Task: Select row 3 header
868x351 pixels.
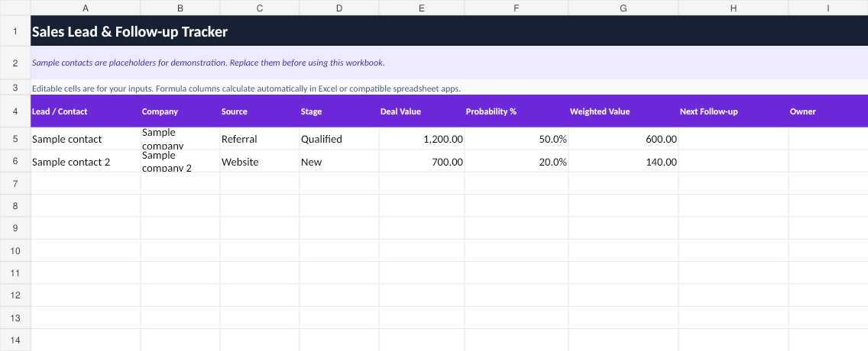Action: coord(15,87)
